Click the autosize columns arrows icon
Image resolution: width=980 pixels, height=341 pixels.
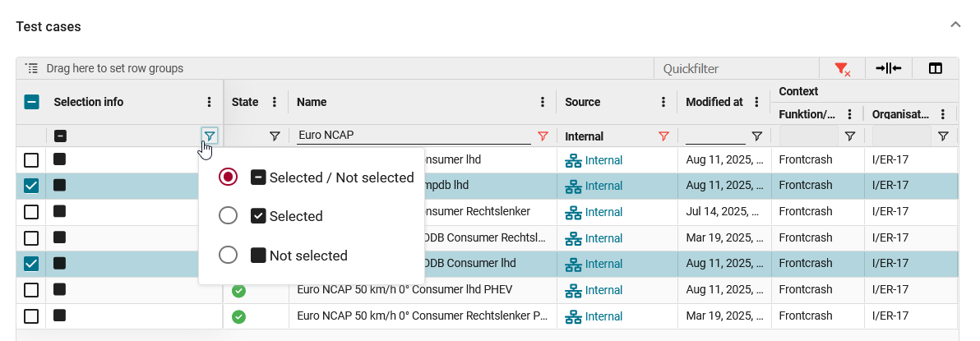(x=888, y=68)
